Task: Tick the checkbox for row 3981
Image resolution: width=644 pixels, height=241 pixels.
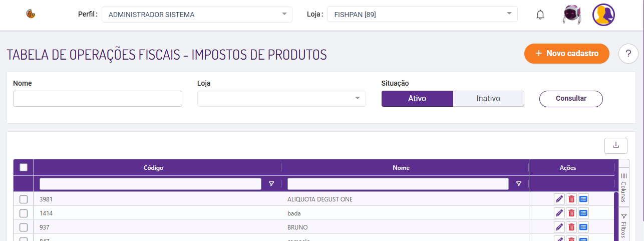Action: click(x=24, y=199)
